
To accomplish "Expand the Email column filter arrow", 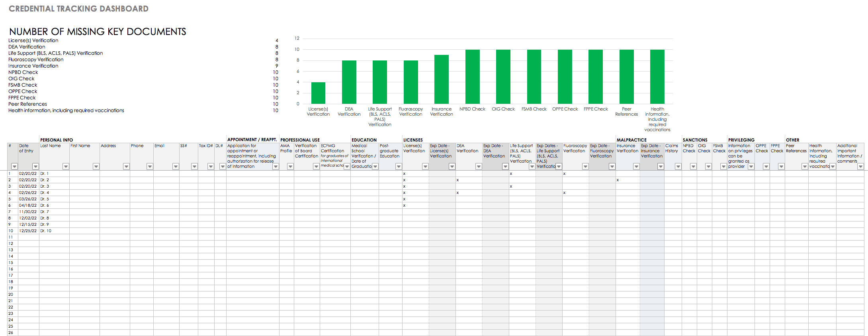I will click(176, 167).
